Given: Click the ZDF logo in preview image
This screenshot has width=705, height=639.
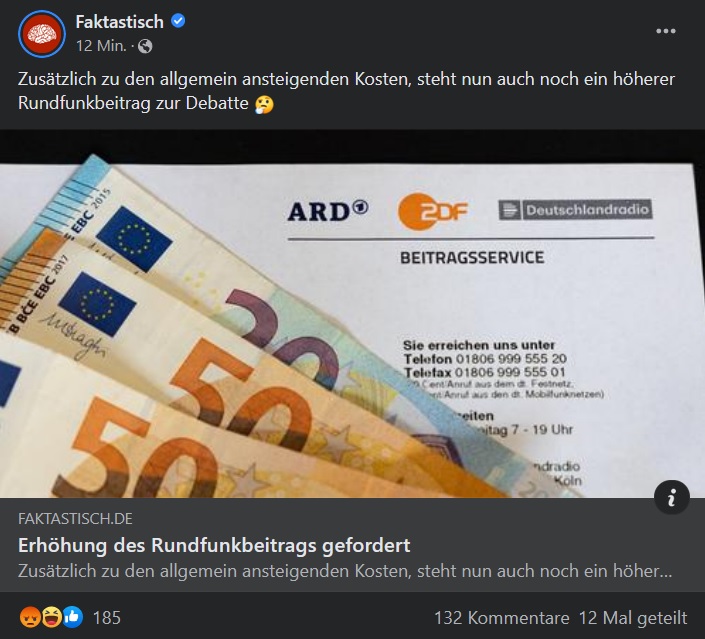Looking at the screenshot, I should pyautogui.click(x=433, y=211).
